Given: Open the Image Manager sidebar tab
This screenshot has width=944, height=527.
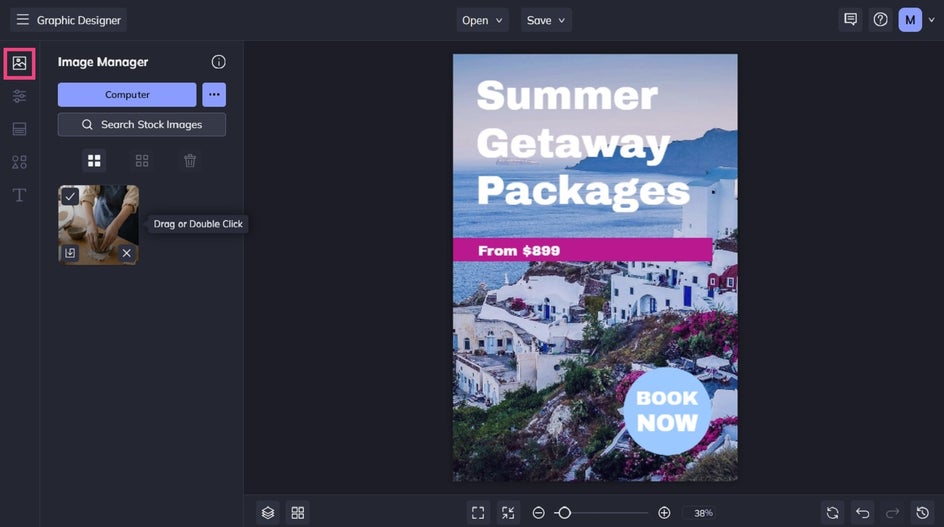Looking at the screenshot, I should (19, 63).
